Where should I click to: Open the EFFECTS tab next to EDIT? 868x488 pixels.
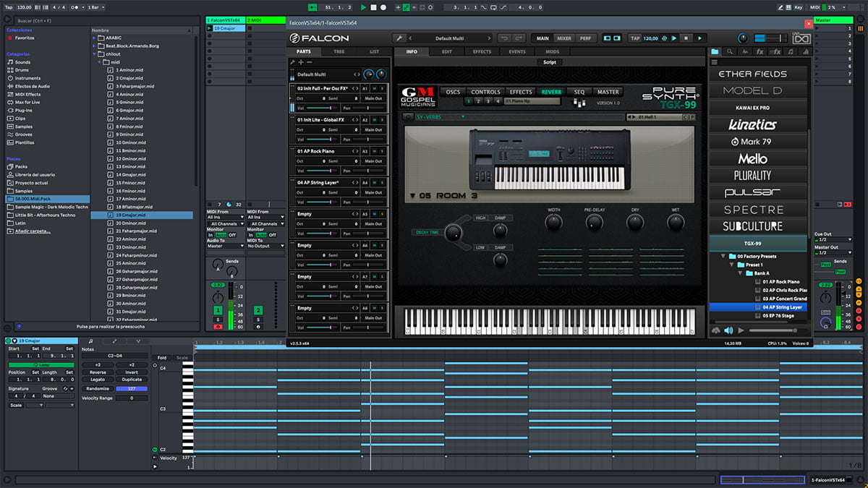(x=482, y=52)
